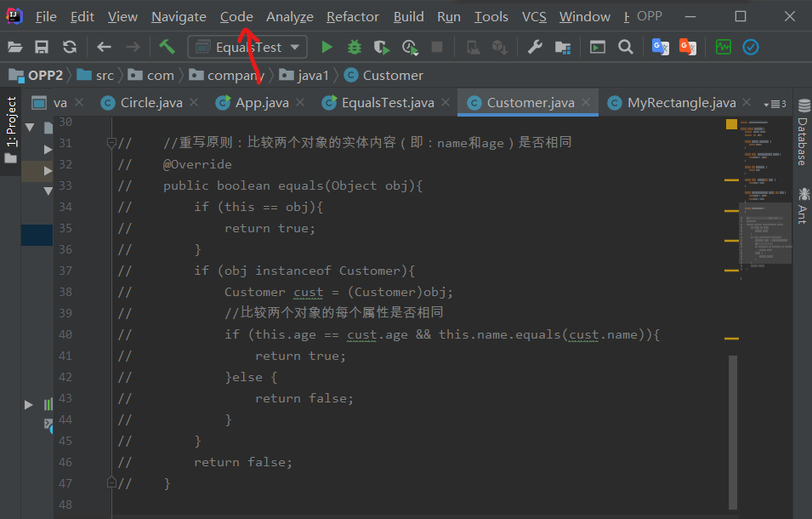This screenshot has width=812, height=519.
Task: Open the VCS menu
Action: coord(534,16)
